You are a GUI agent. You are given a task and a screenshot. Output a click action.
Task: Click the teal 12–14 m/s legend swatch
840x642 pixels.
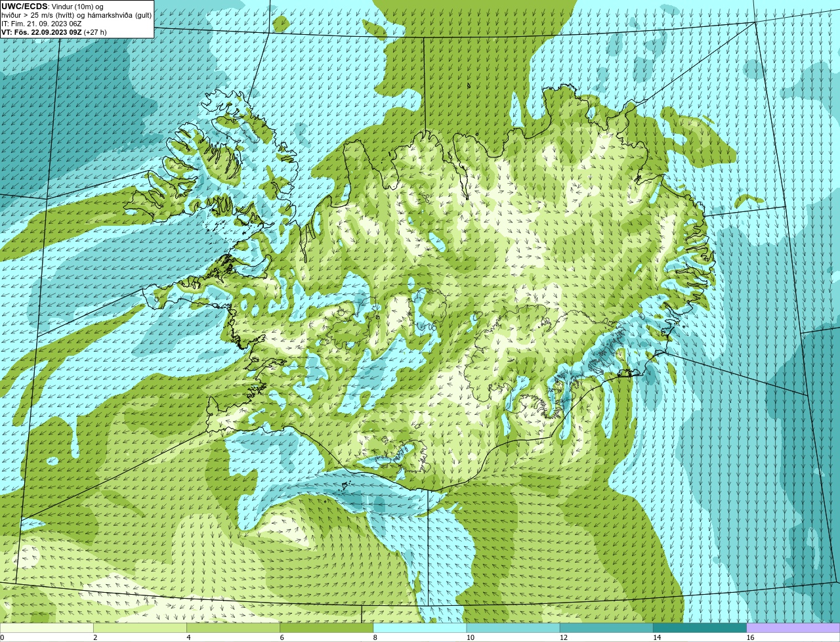(606, 628)
